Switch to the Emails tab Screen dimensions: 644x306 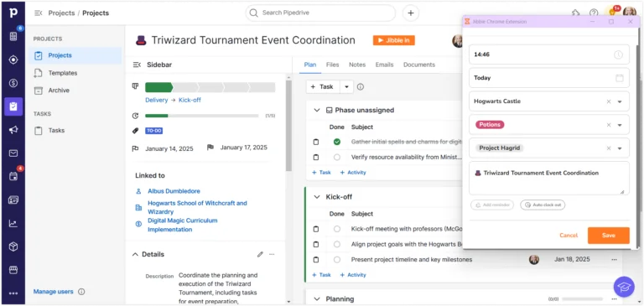coord(384,65)
